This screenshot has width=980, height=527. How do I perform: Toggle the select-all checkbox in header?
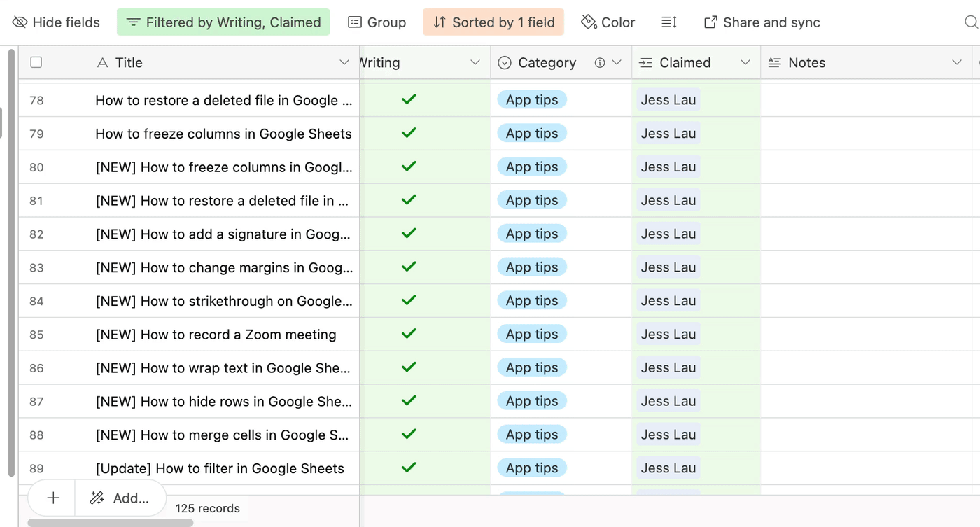coord(36,63)
